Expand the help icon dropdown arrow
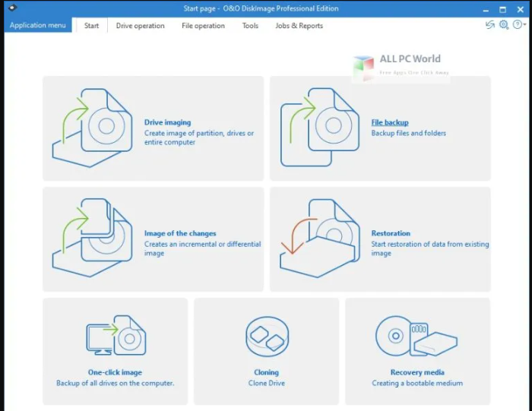532x411 pixels. tap(524, 25)
